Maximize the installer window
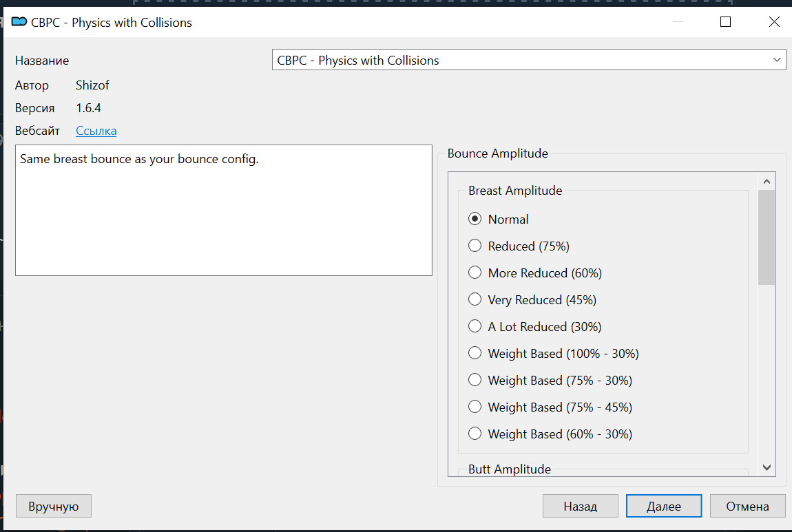Viewport: 792px width, 532px height. 725,22
